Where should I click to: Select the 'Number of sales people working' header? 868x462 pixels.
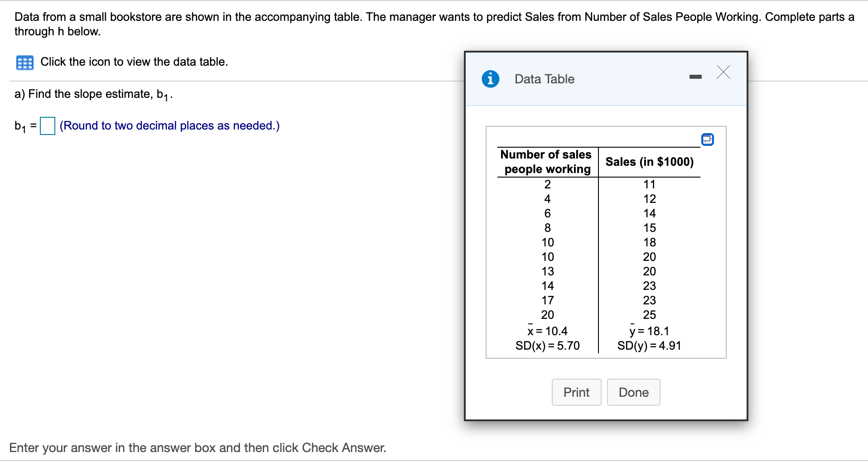(x=547, y=162)
